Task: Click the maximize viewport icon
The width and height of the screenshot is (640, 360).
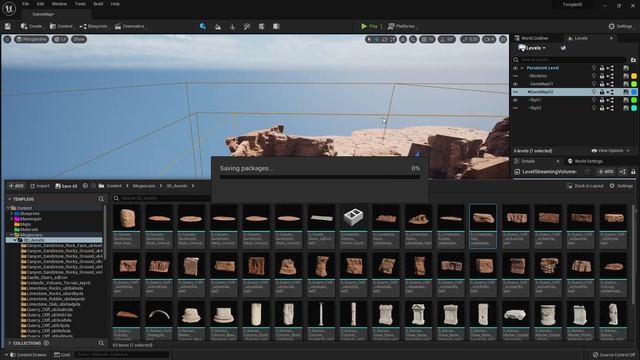Action: pos(503,40)
